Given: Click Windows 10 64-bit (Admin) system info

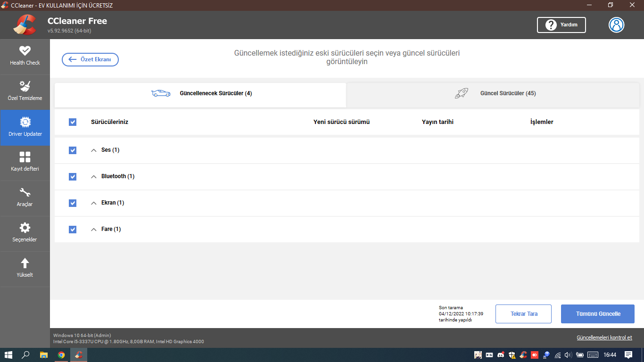Looking at the screenshot, I should point(82,335).
